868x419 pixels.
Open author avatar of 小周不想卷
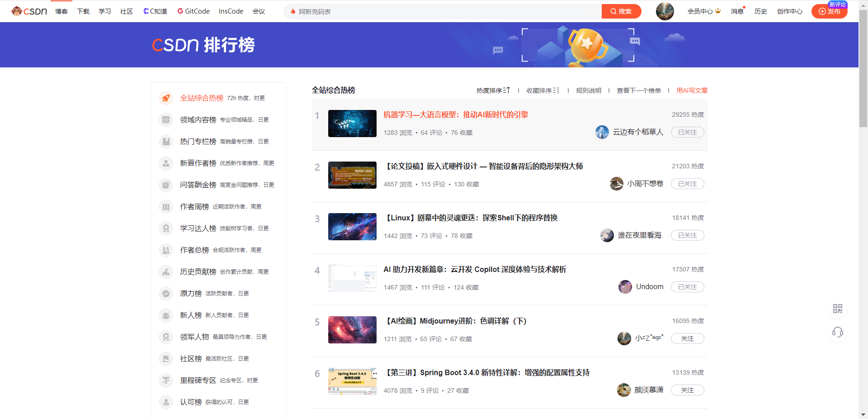(617, 184)
